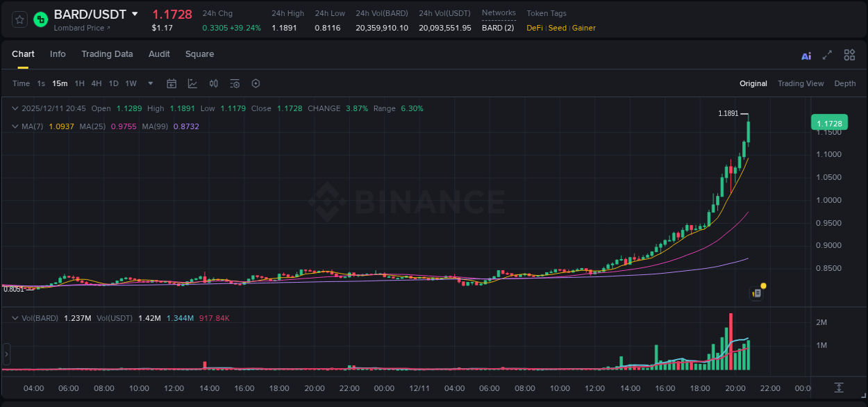Open the AI chart analysis assistant
This screenshot has height=407, width=868.
pyautogui.click(x=806, y=55)
